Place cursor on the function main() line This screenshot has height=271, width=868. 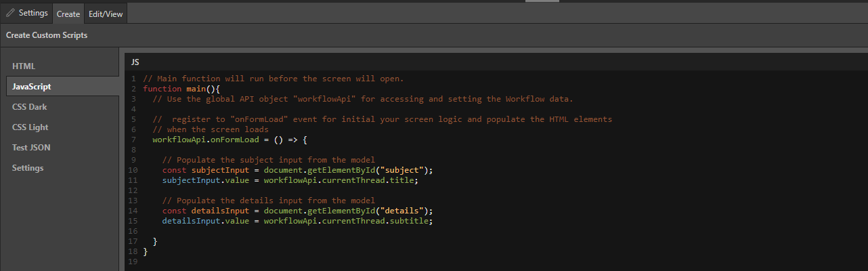(x=182, y=89)
